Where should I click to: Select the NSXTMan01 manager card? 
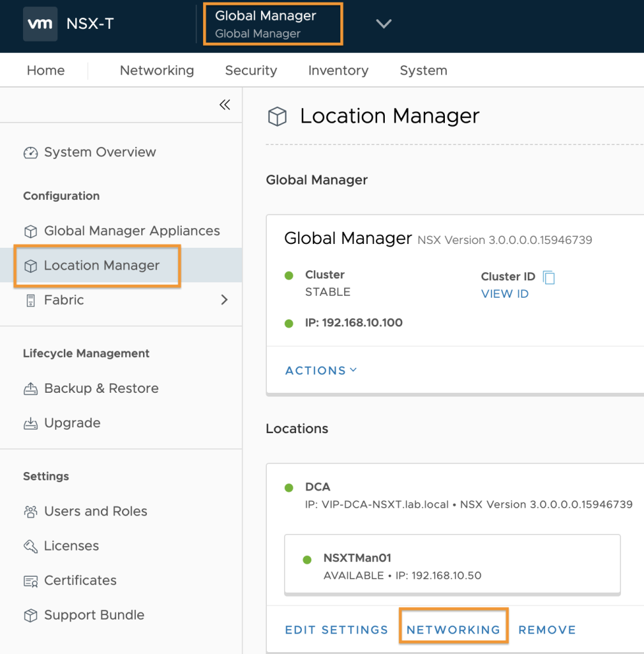[x=453, y=565]
